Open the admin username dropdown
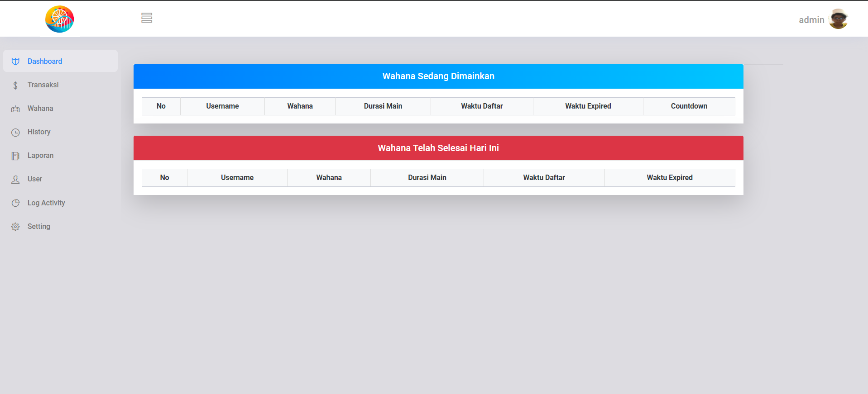 811,20
